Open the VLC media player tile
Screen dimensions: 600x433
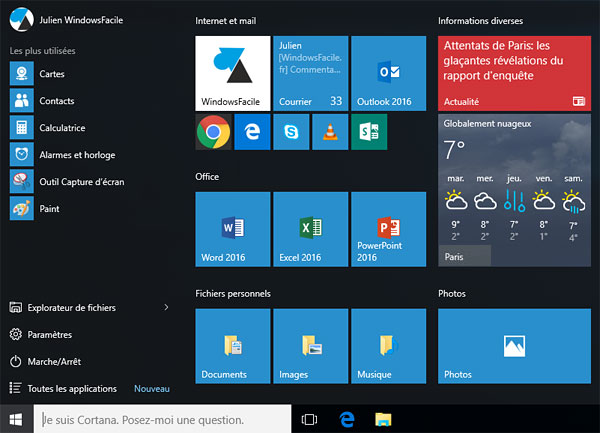(x=330, y=132)
